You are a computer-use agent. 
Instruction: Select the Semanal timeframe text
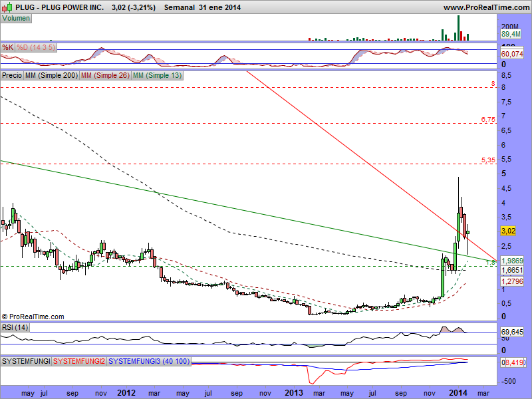pos(180,7)
